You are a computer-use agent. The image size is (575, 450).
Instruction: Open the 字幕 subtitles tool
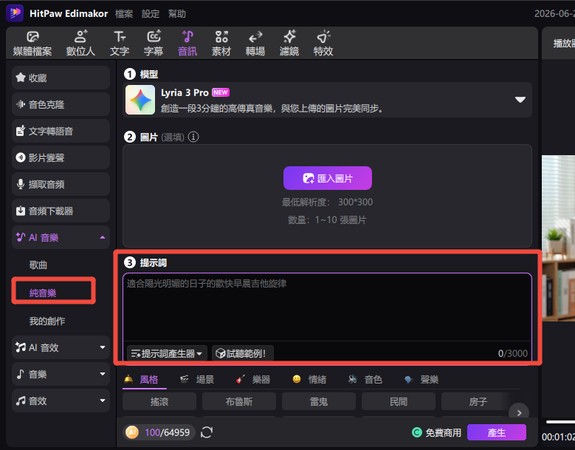pyautogui.click(x=153, y=43)
